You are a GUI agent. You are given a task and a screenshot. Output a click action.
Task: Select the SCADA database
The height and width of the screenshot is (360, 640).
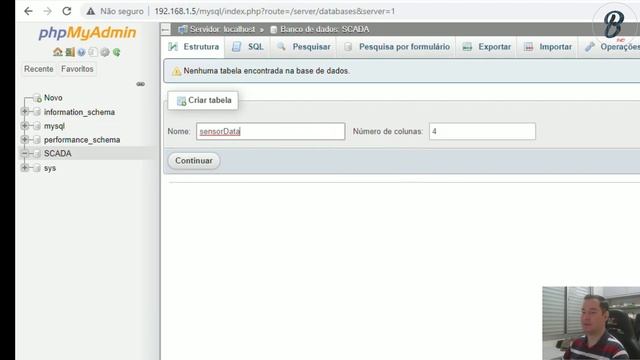[x=58, y=153]
